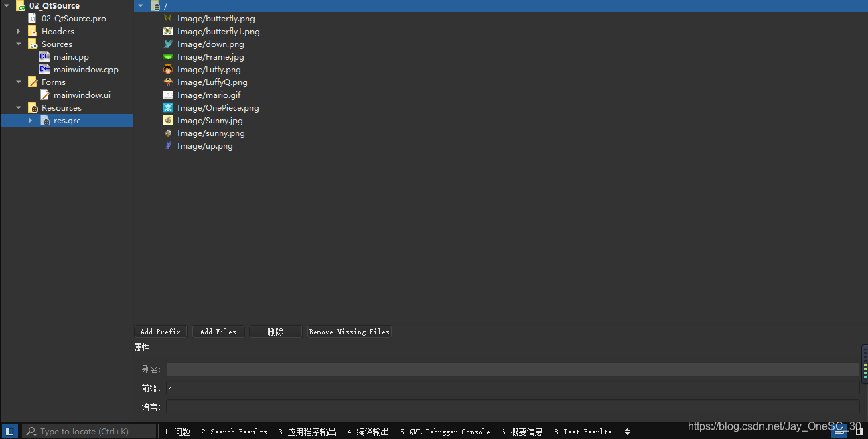
Task: Click the Remove Missing Files button
Action: [350, 332]
